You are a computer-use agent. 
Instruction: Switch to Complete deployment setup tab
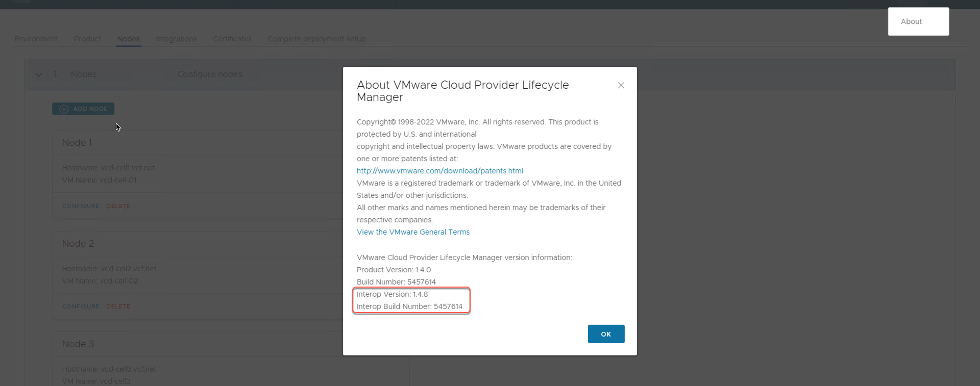316,39
